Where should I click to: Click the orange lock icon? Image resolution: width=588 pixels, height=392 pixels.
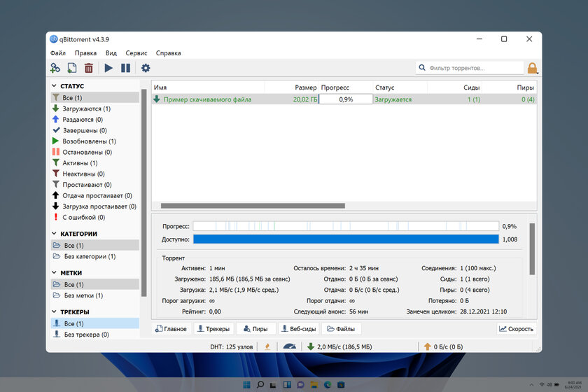[532, 68]
